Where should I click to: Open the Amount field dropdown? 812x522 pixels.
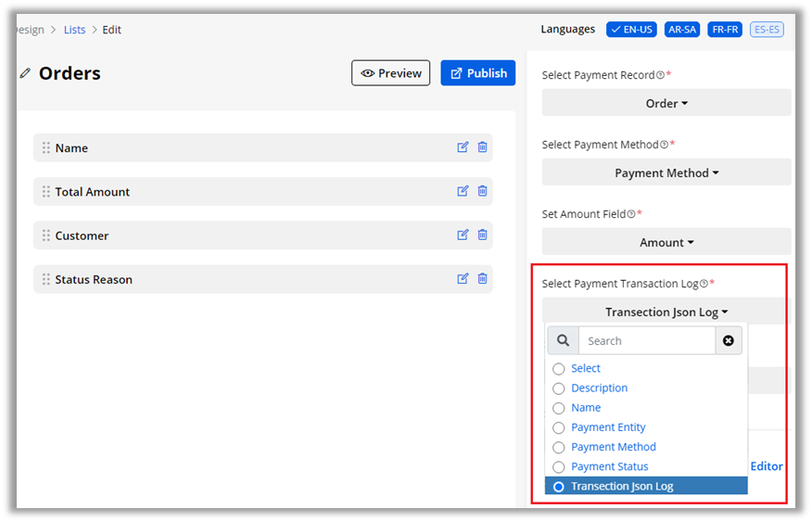tap(666, 243)
